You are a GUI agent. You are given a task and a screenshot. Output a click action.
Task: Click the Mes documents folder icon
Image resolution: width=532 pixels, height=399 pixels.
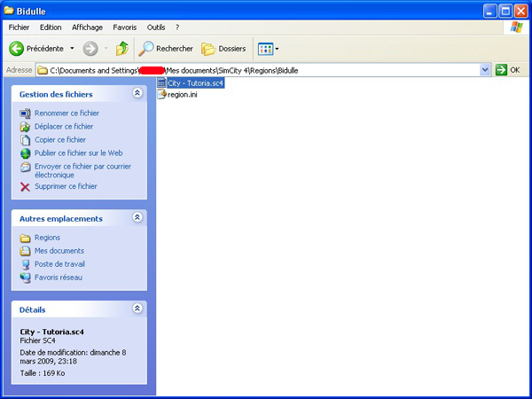(x=25, y=251)
